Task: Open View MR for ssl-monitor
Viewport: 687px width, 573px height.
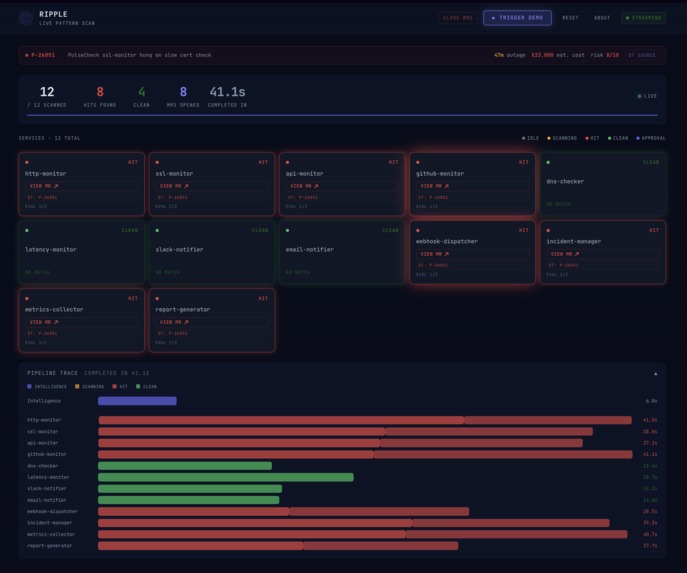Action: (x=212, y=186)
